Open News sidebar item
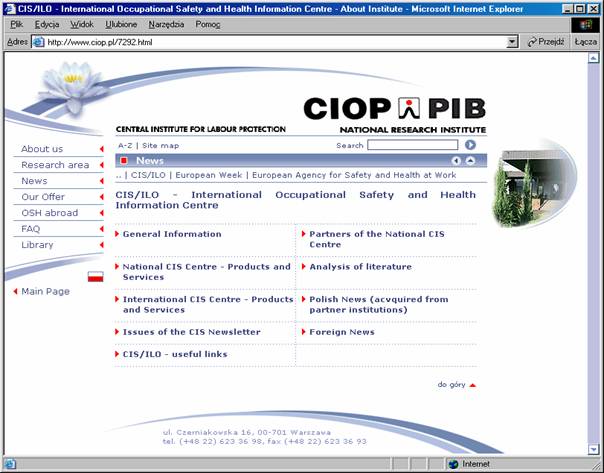 coord(34,181)
